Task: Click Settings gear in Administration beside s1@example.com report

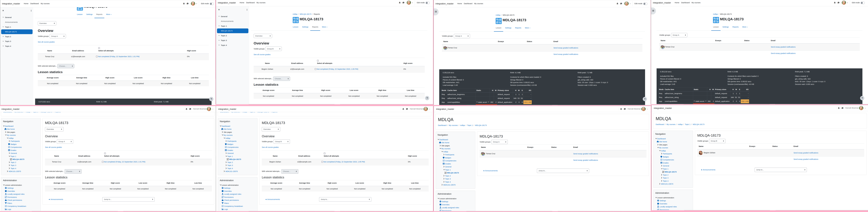Action: 6,188
